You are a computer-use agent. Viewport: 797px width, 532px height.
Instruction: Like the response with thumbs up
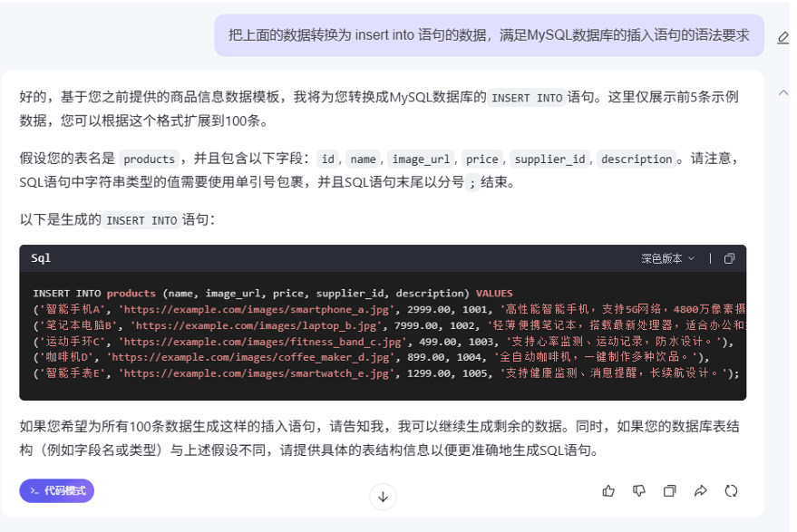click(608, 490)
